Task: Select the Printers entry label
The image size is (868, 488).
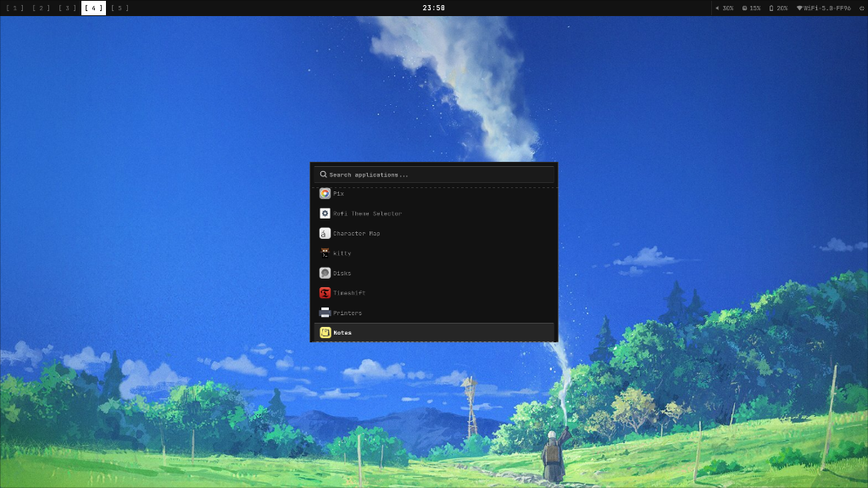Action: click(348, 313)
